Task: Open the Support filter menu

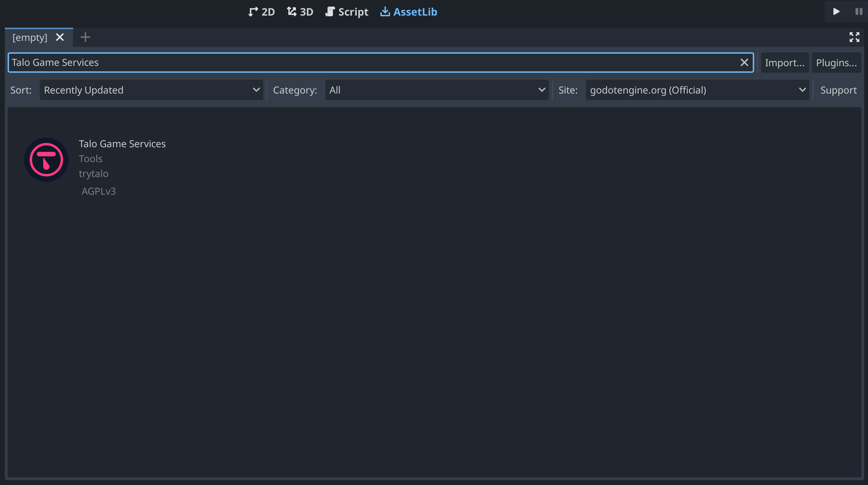Action: [838, 90]
